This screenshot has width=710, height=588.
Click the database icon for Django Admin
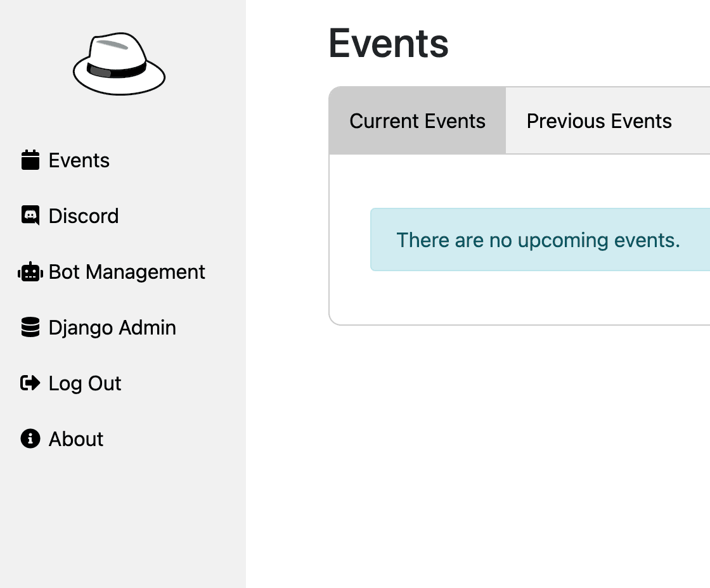coord(30,328)
